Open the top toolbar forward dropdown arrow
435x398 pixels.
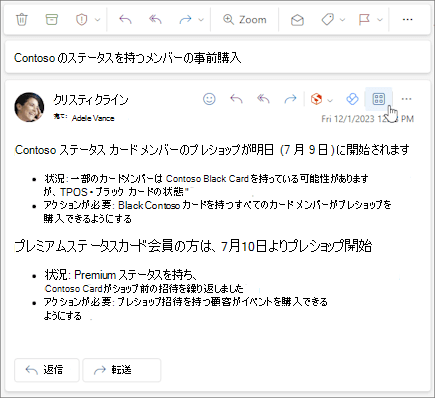(201, 20)
